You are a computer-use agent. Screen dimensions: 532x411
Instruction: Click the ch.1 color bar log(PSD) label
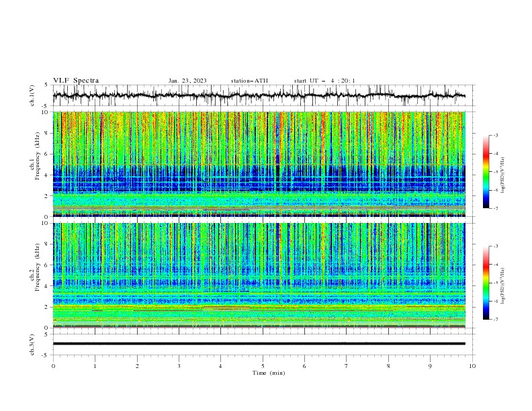point(502,176)
